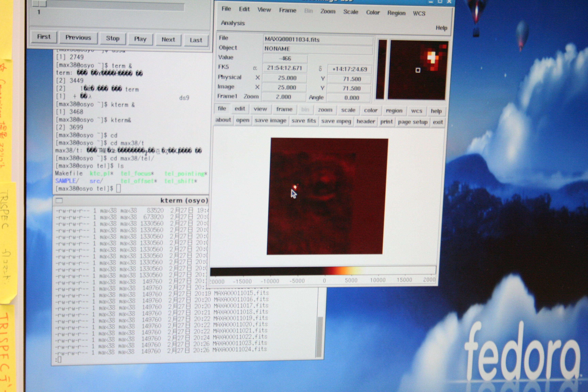Select the 'color' button bar item
Screen dimensions: 588x392
point(371,110)
